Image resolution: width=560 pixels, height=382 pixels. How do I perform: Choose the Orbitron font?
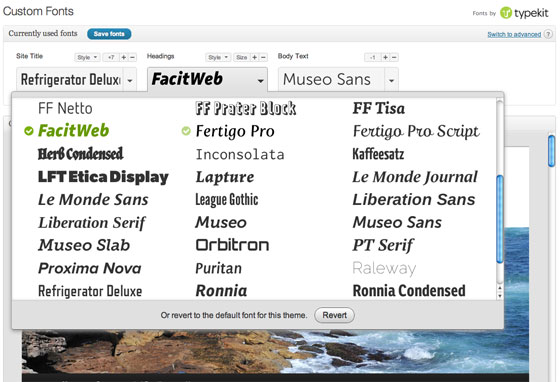coord(232,245)
